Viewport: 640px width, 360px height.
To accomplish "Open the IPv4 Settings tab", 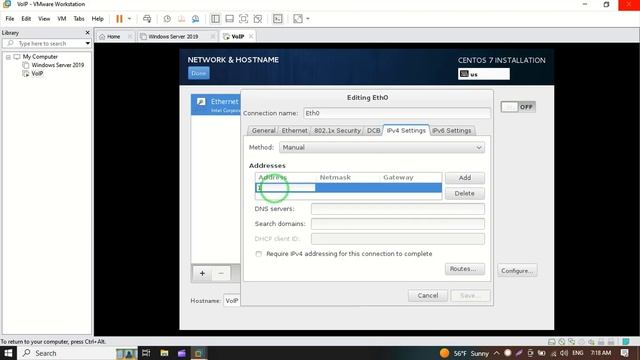I will 406,130.
